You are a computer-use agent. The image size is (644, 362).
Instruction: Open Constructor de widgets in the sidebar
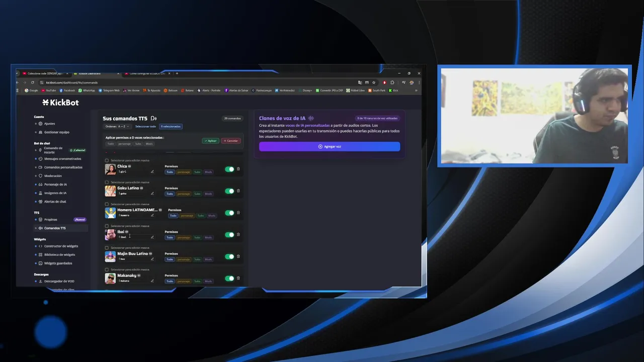61,246
